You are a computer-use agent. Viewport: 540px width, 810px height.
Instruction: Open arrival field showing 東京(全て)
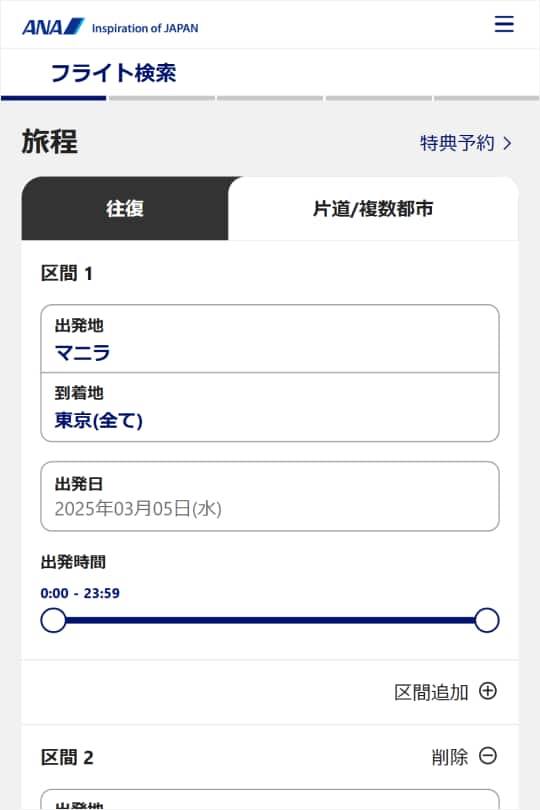click(x=270, y=407)
